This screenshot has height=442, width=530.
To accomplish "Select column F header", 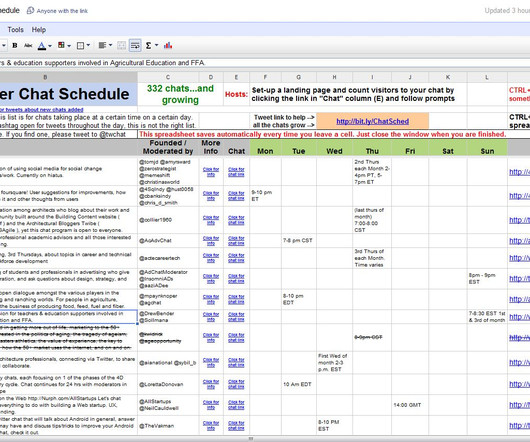I will [265, 77].
